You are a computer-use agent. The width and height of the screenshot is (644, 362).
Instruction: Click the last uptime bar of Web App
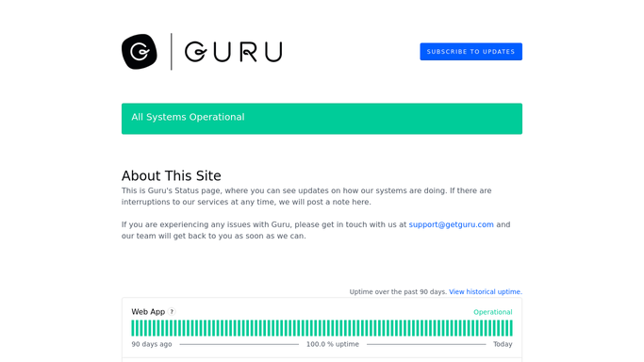coord(511,328)
